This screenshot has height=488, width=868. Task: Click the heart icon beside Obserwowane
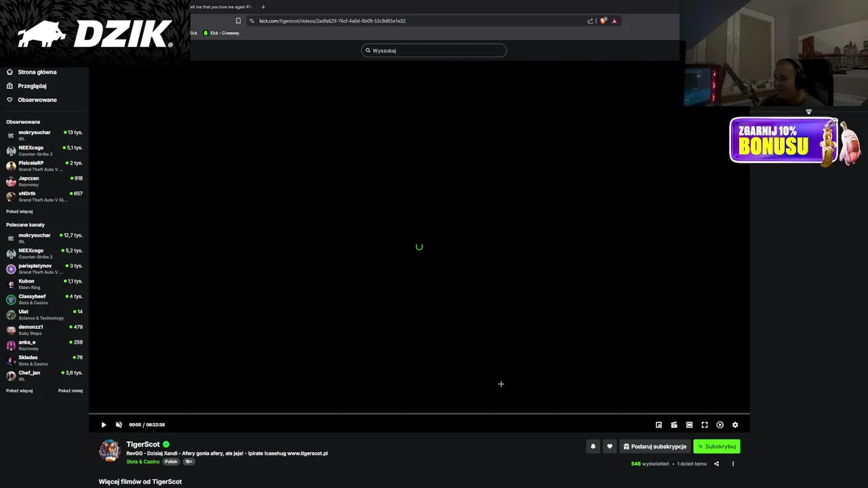[9, 100]
